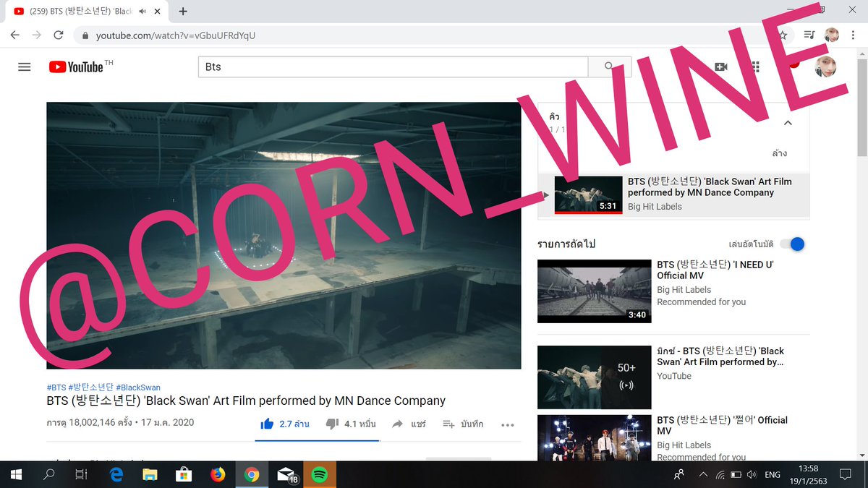Launch Firefox from taskbar
868x488 pixels.
tap(218, 474)
